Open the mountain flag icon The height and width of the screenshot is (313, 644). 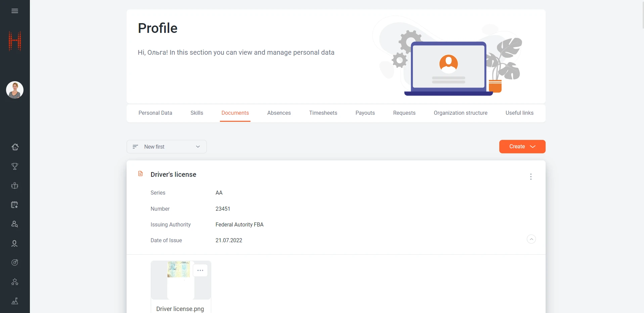(15, 301)
